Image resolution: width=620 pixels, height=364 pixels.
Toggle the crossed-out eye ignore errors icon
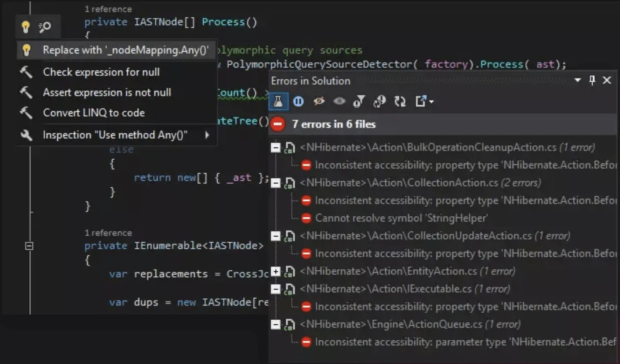319,101
